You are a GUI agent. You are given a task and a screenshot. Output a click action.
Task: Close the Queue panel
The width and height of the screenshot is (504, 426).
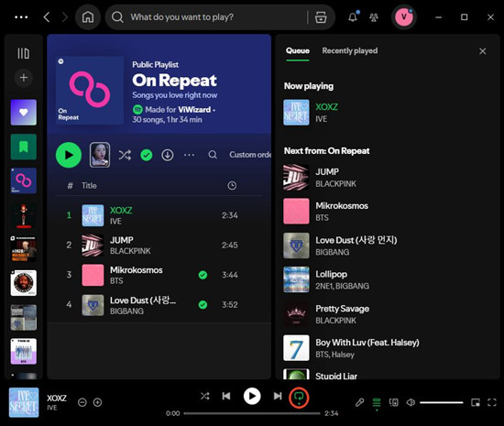[482, 51]
